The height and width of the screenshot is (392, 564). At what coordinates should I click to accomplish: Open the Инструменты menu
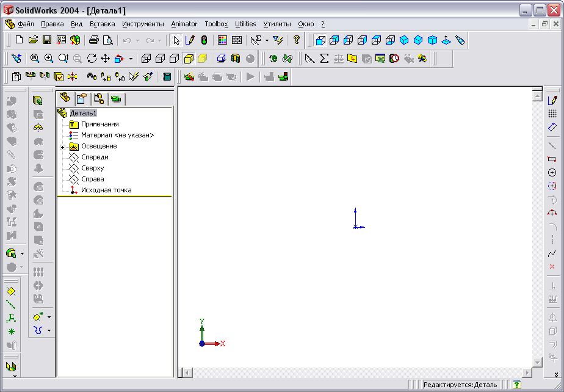(143, 24)
